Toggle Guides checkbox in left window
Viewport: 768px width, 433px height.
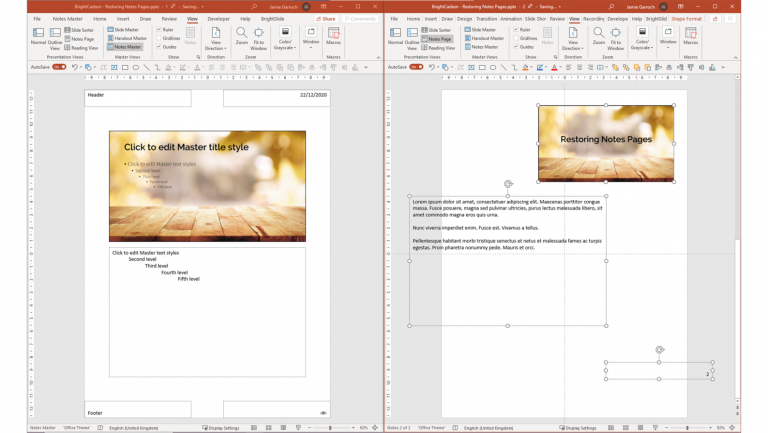tap(159, 47)
